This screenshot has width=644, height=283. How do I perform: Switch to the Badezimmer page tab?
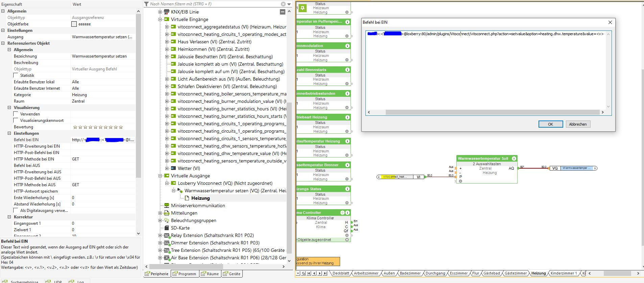(410, 273)
